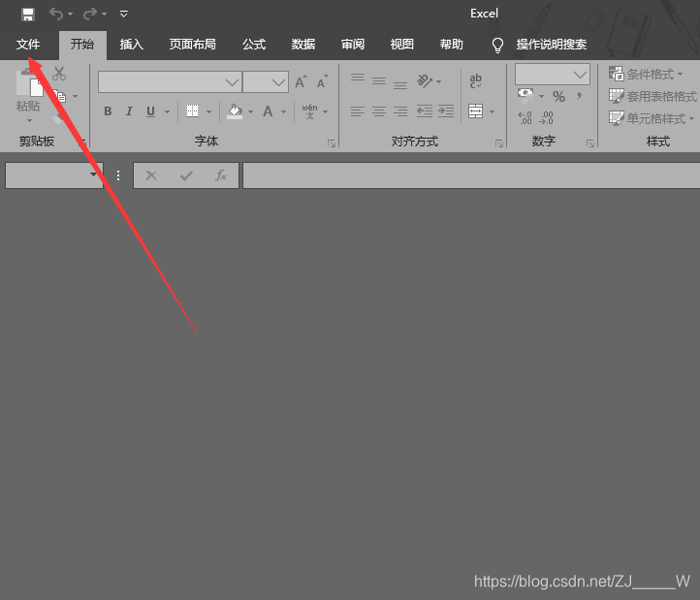Open the 文件 tab
This screenshot has width=700, height=600.
coord(28,45)
